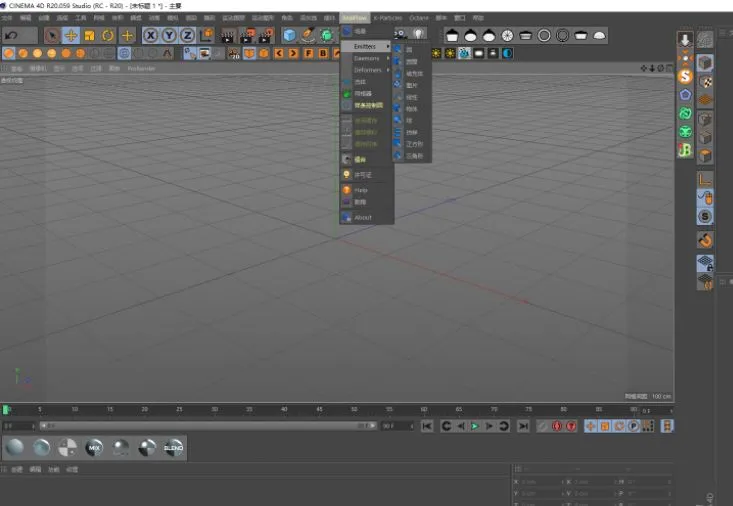Select the Scale tool
The height and width of the screenshot is (506, 733).
pos(89,36)
